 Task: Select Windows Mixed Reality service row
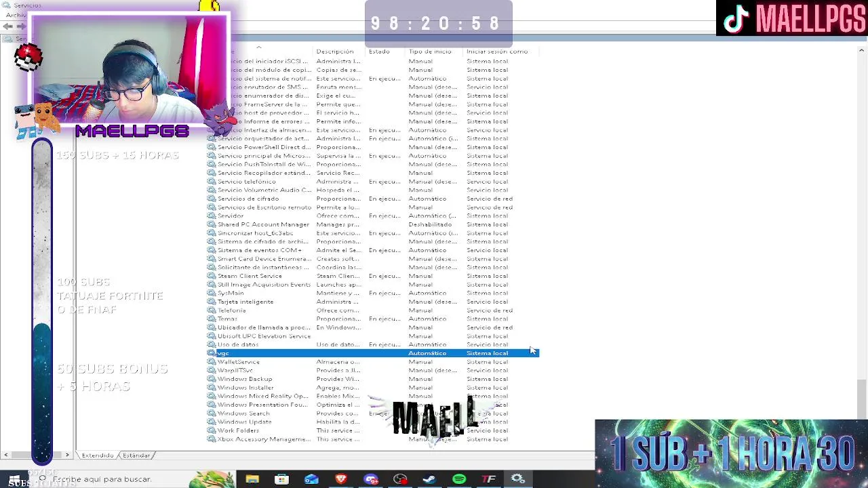[373, 396]
